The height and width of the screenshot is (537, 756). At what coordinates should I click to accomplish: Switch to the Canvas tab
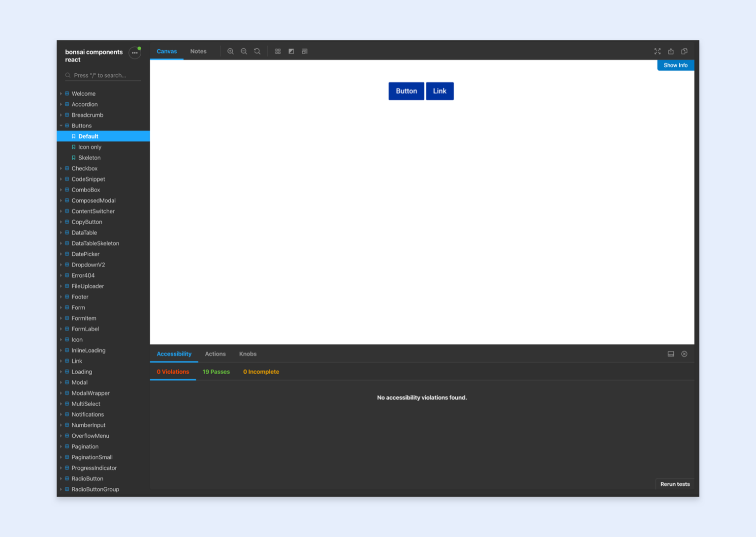click(x=167, y=51)
